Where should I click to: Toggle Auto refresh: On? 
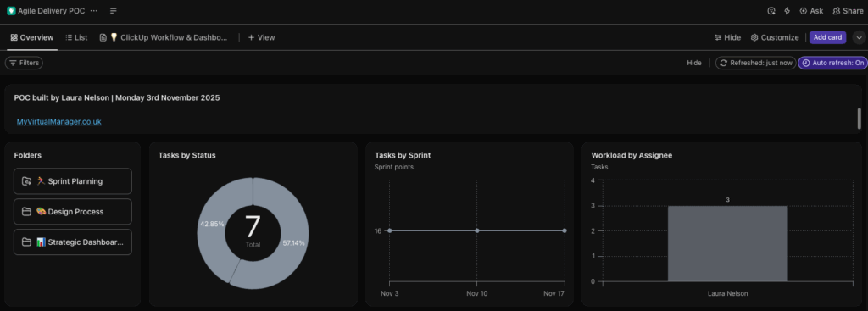coord(832,63)
